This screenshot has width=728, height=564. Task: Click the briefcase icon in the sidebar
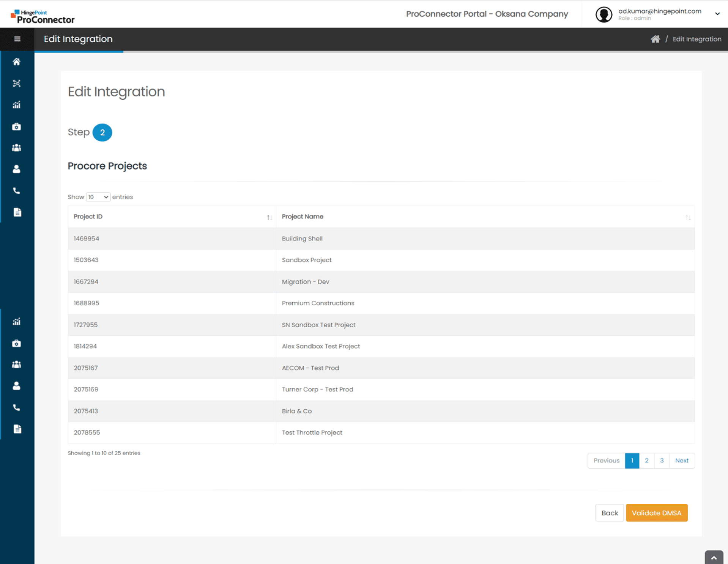coord(17,126)
